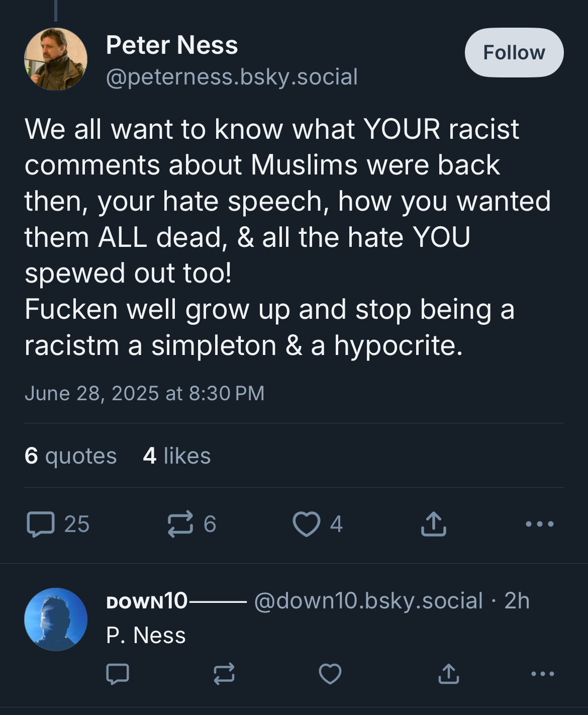Click the Peter Ness display name

172,45
